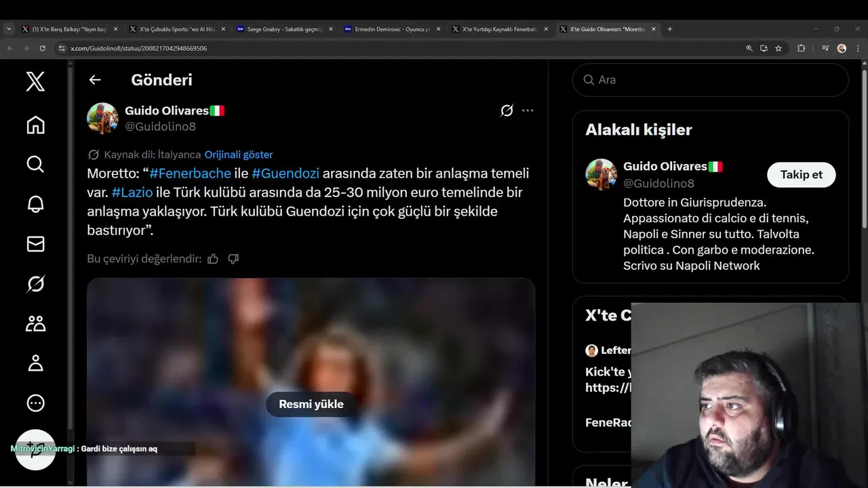Go to Home feed icon
The height and width of the screenshot is (488, 868).
(35, 125)
